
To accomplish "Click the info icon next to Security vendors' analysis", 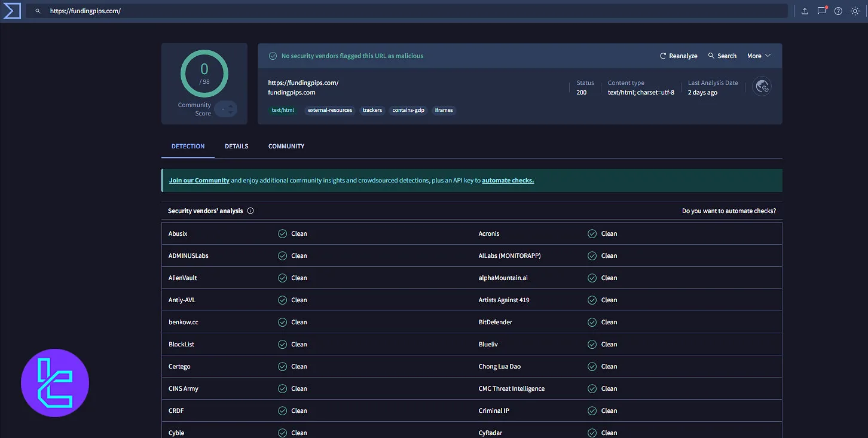I will point(250,210).
